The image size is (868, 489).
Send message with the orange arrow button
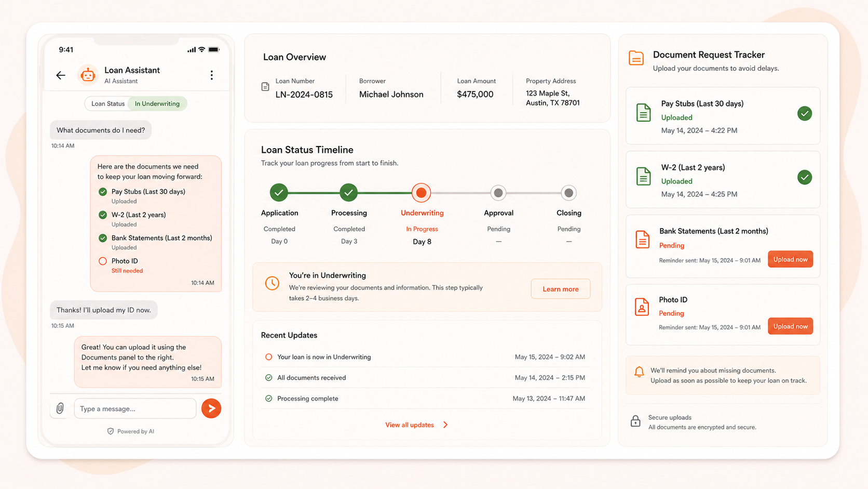click(x=211, y=408)
